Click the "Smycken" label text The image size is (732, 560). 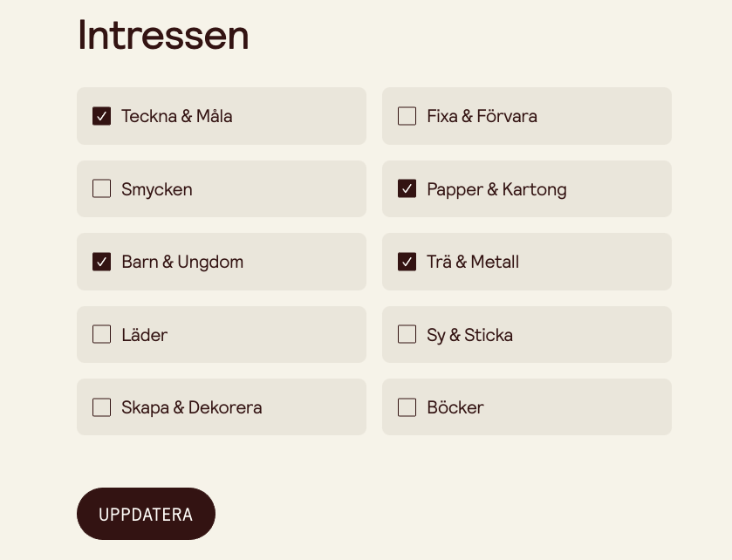[157, 189]
